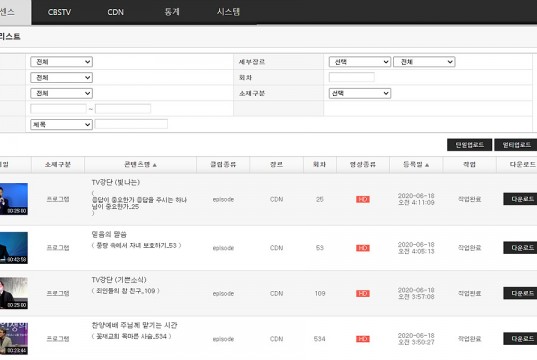Open thumbnail of 찬양예배 episode 534
This screenshot has width=537, height=360.
pyautogui.click(x=14, y=338)
